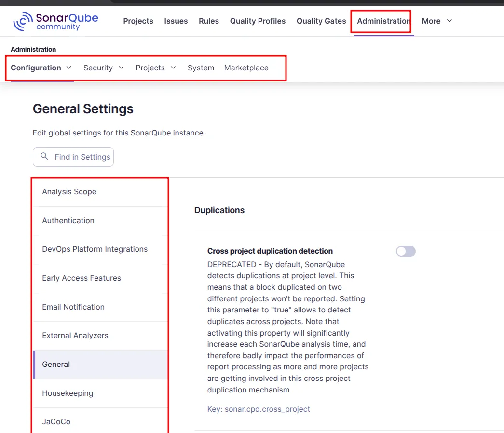
Task: Toggle Cross project duplication detection switch
Action: (406, 251)
